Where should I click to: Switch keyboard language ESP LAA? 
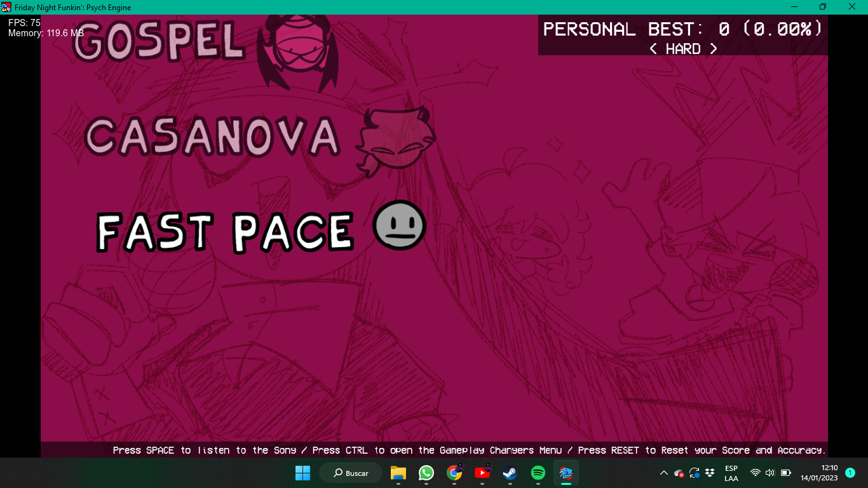pos(731,473)
